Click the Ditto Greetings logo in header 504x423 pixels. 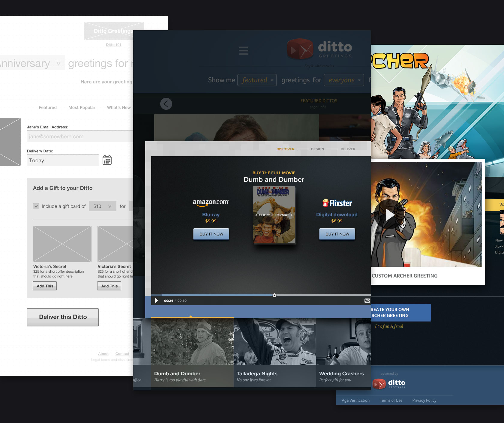click(x=319, y=49)
